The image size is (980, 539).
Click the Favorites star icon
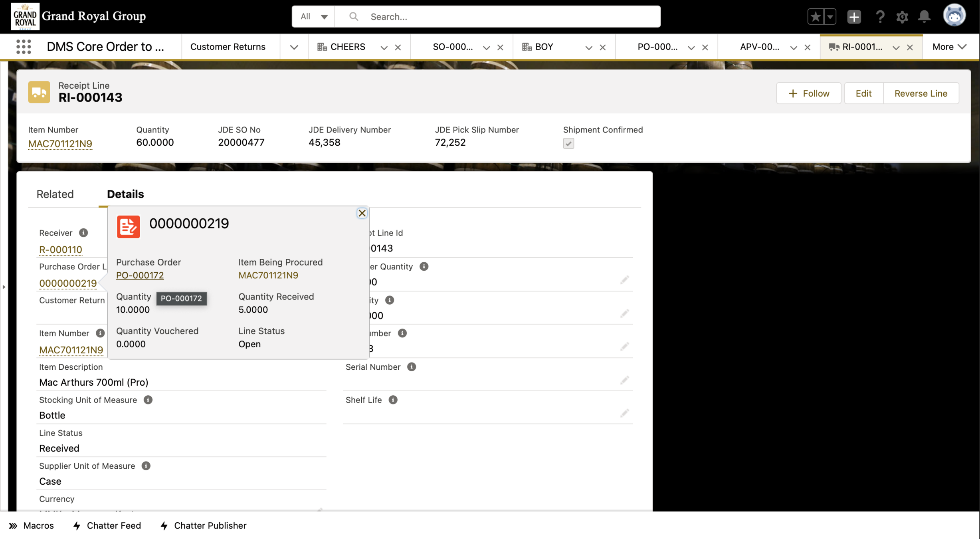[816, 17]
